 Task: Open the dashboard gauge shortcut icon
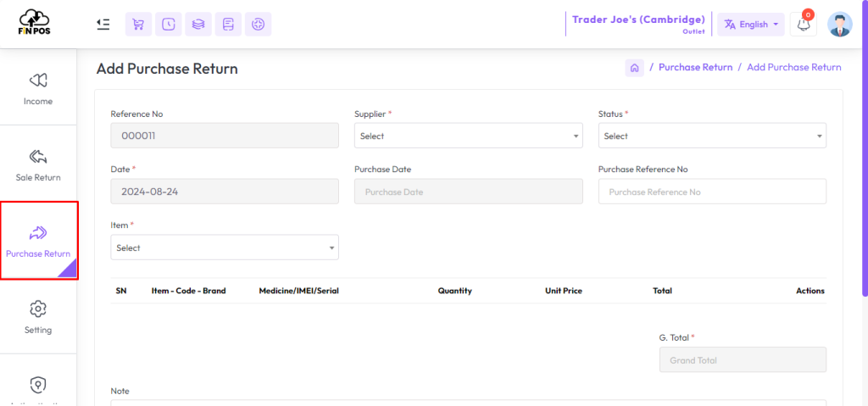pyautogui.click(x=258, y=25)
